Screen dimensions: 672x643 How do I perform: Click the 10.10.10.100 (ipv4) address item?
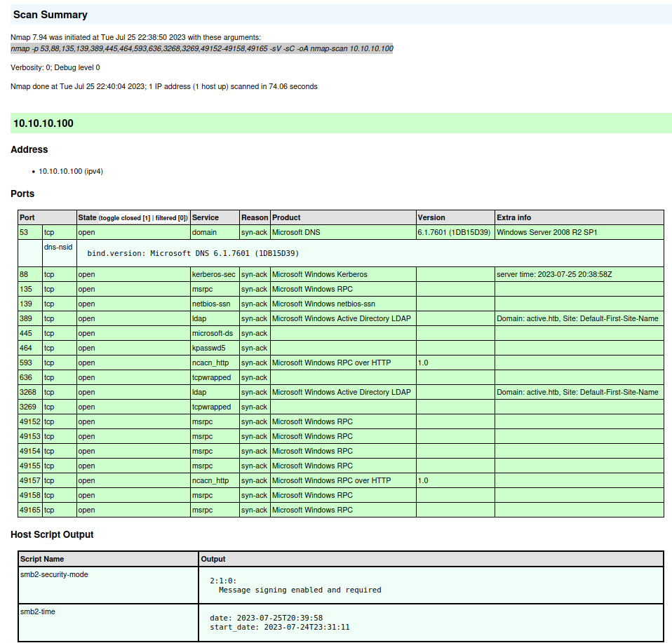point(70,171)
